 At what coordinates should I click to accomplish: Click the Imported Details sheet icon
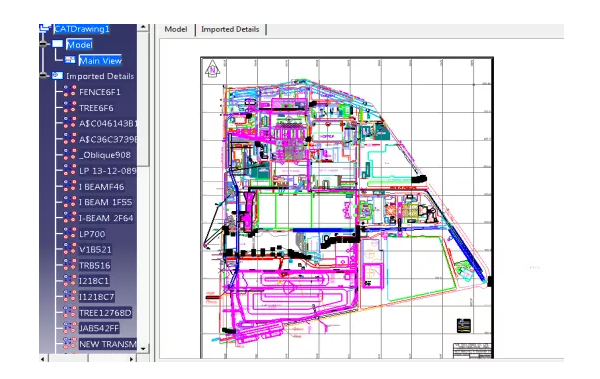point(57,75)
